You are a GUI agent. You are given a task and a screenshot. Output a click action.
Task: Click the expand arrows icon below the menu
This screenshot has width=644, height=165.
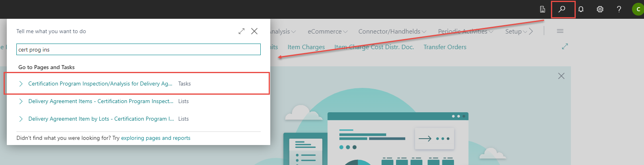point(565,47)
